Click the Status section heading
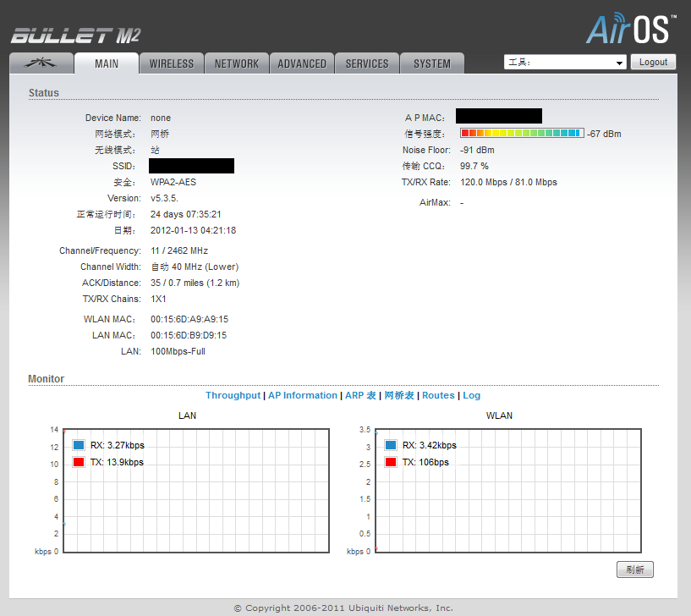Screen dimensions: 691x616 pos(44,92)
